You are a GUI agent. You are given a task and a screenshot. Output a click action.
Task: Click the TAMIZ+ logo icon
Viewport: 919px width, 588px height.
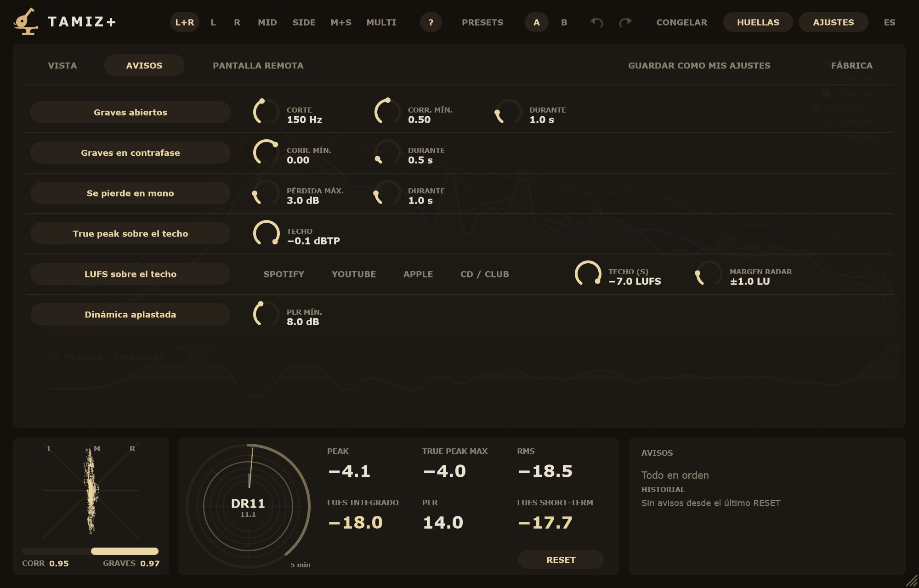tap(26, 22)
